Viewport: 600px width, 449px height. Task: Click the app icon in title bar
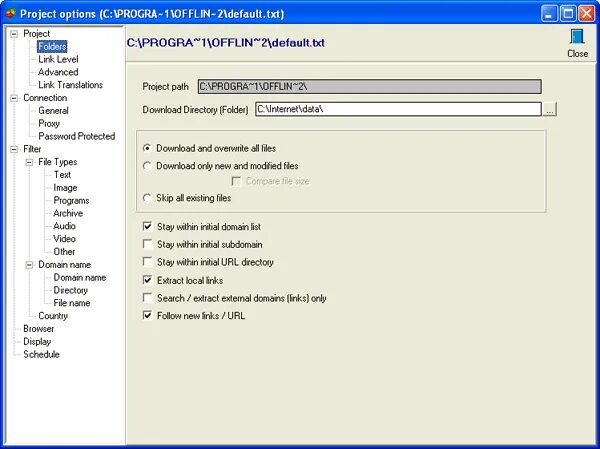coord(10,14)
